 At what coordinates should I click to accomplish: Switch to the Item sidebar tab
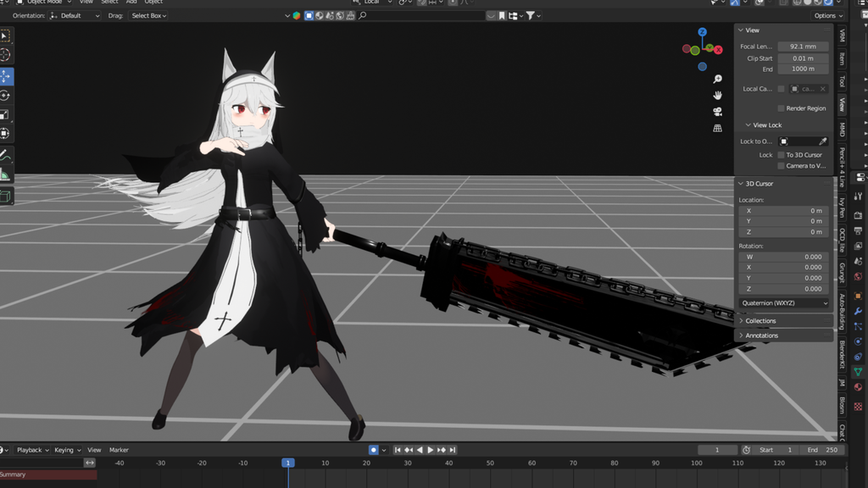point(842,58)
